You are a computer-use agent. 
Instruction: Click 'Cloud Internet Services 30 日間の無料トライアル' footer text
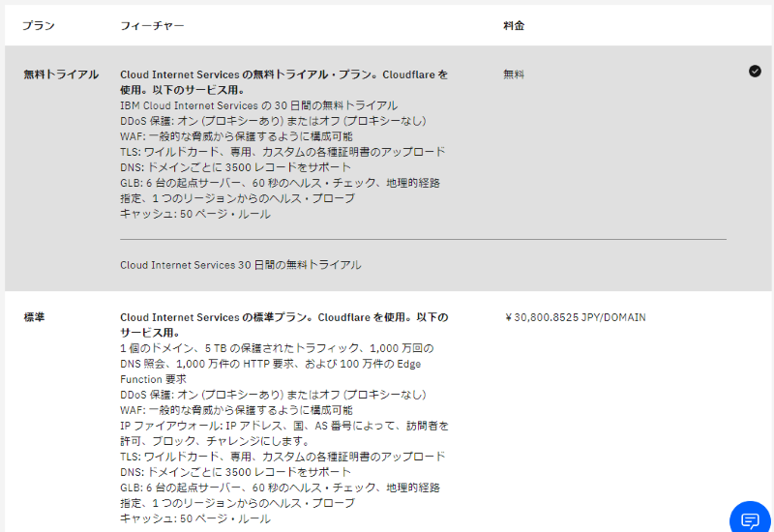(240, 265)
